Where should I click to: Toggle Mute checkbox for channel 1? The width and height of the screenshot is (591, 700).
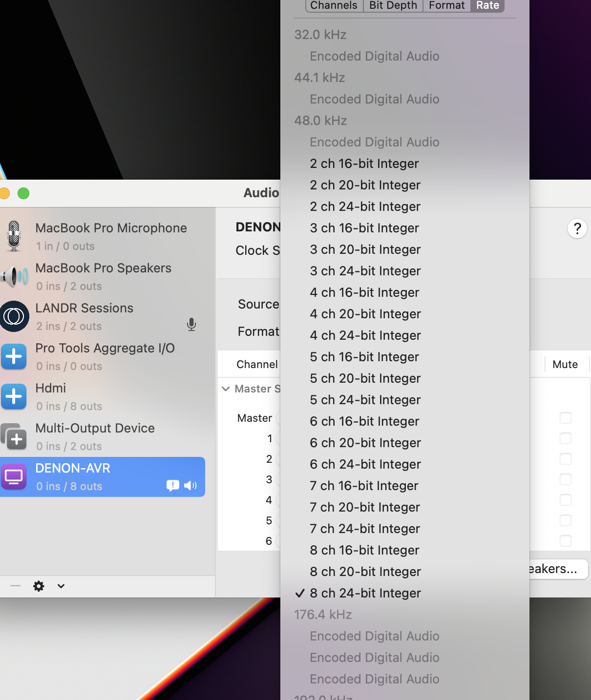point(566,438)
